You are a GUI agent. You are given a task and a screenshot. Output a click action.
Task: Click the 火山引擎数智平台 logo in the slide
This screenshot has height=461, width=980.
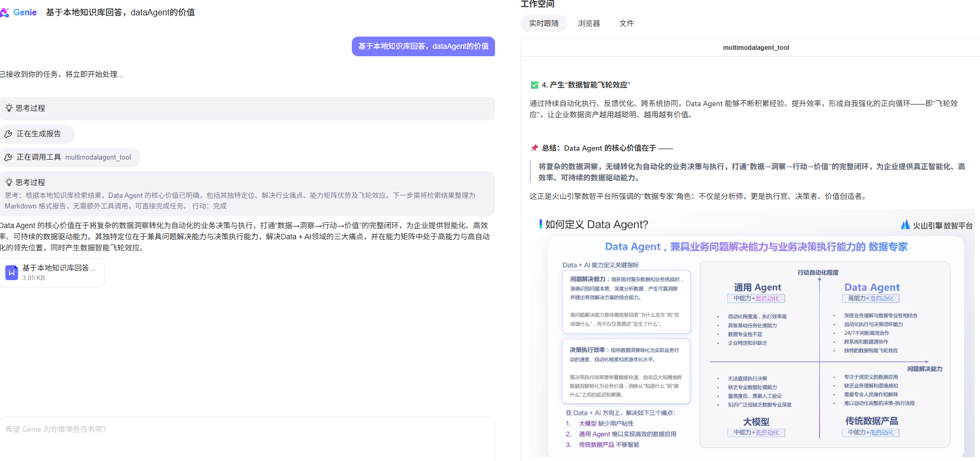tap(937, 225)
